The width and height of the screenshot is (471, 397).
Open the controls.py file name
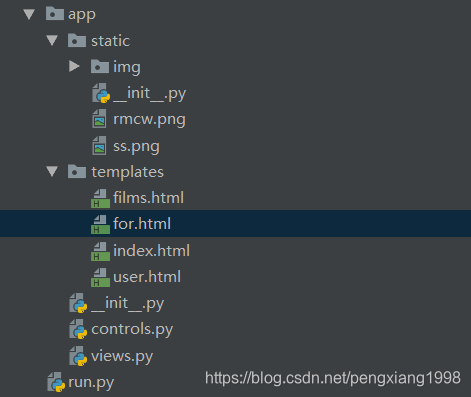(132, 330)
